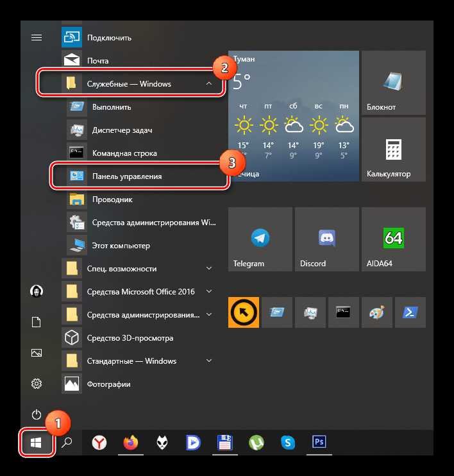Open the Калькулятор tile
Viewport: 454px width, 476px height.
click(x=394, y=149)
